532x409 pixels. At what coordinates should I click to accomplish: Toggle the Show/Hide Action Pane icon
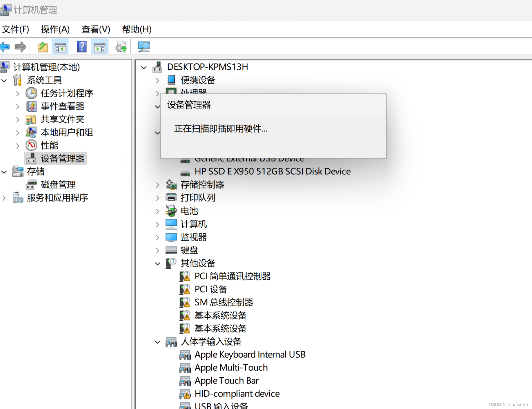[99, 47]
